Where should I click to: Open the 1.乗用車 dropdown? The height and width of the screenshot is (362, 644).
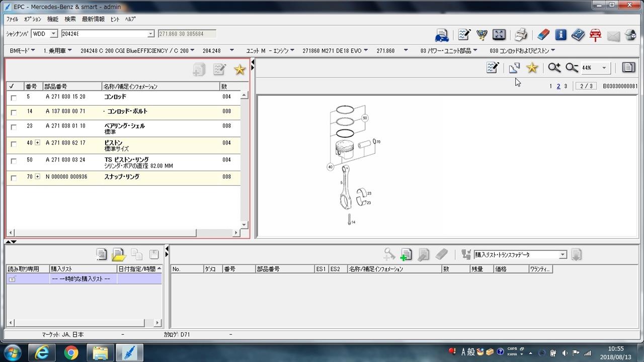(x=69, y=50)
